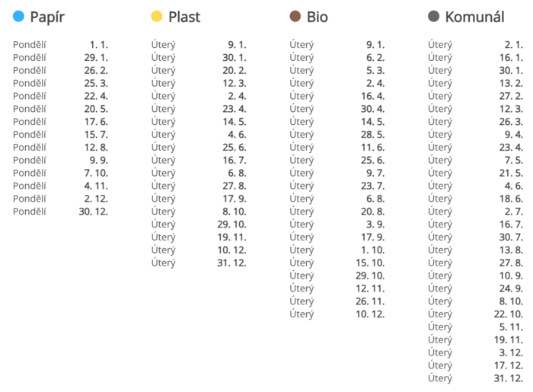This screenshot has height=392, width=533.
Task: Select the Bio heading
Action: (x=318, y=17)
